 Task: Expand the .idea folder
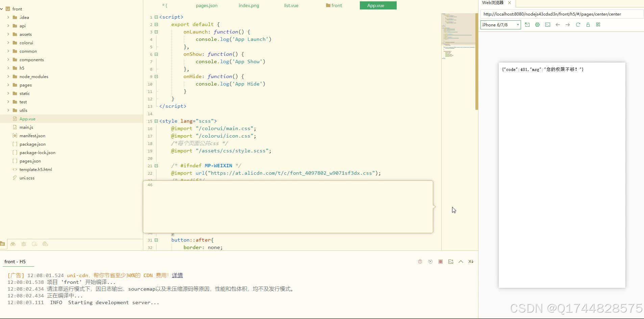pos(8,17)
